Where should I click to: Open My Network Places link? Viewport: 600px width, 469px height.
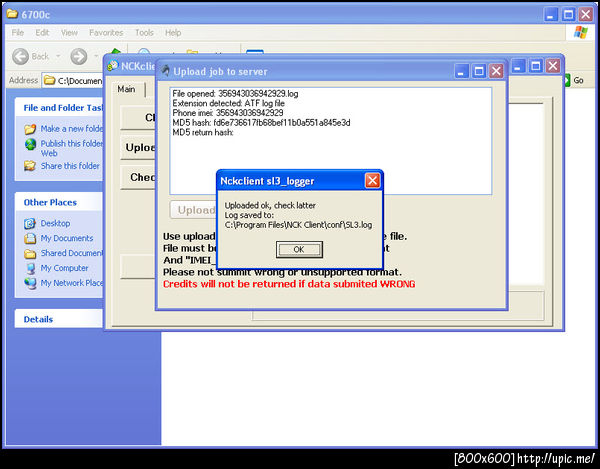[x=72, y=283]
